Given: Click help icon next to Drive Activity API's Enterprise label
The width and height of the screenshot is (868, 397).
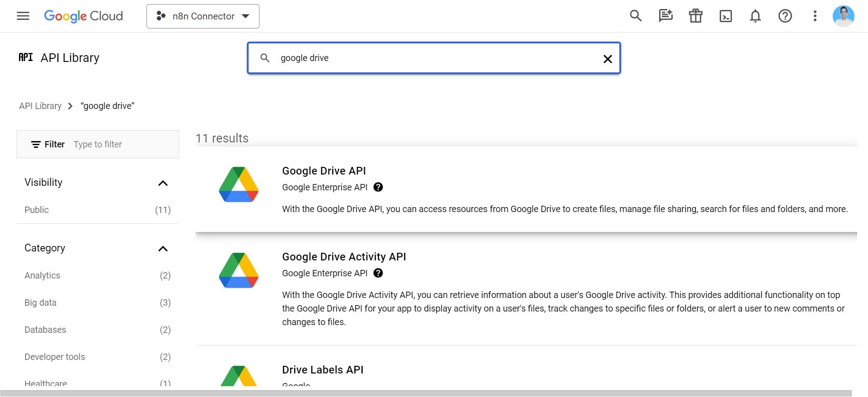Looking at the screenshot, I should [378, 273].
